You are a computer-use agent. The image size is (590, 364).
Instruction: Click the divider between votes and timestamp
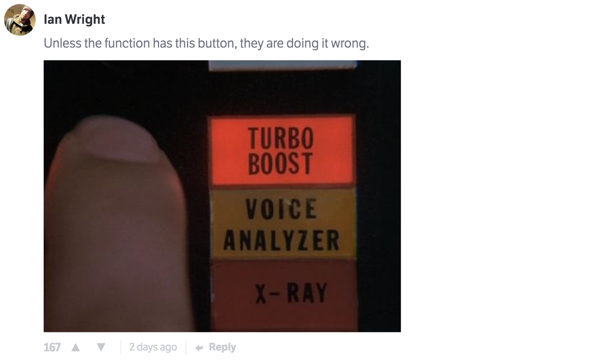tap(121, 347)
